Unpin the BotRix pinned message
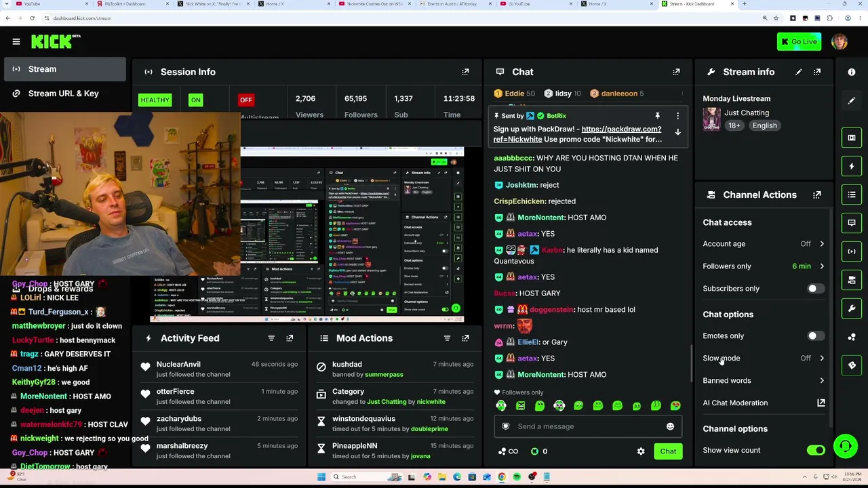The height and width of the screenshot is (488, 868). 657,116
